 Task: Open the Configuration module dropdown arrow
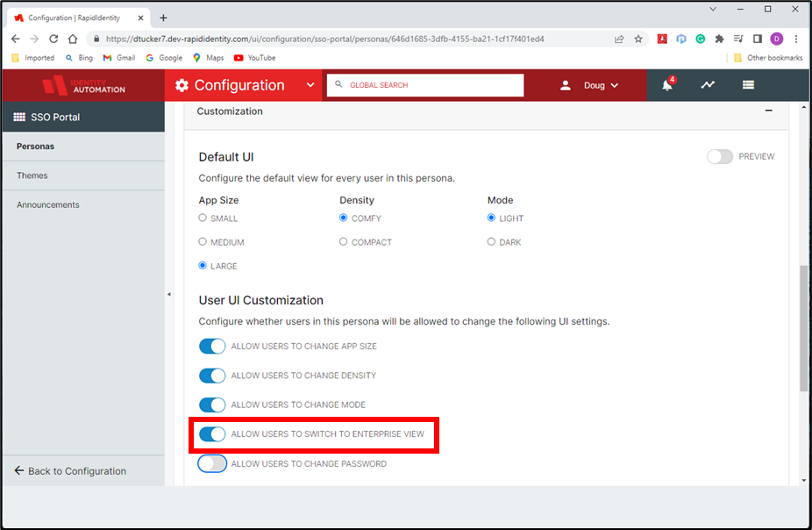pyautogui.click(x=310, y=85)
